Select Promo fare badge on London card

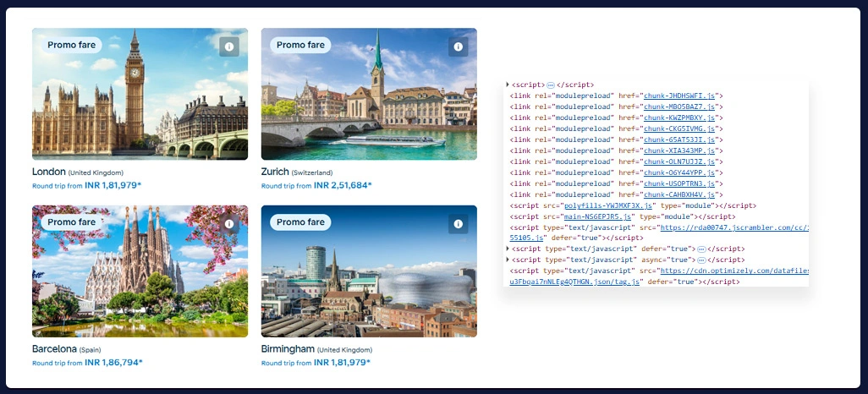click(x=71, y=46)
